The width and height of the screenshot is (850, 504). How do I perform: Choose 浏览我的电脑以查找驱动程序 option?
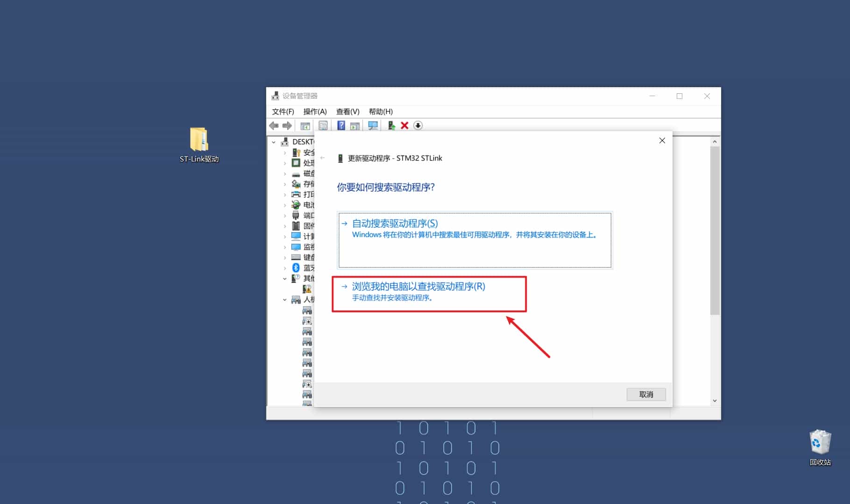tap(418, 287)
